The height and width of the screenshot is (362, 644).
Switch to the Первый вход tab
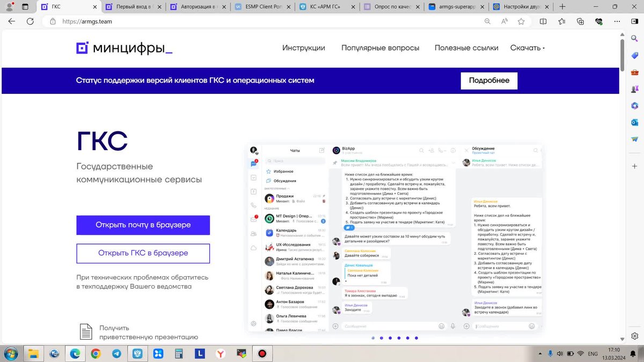133,7
